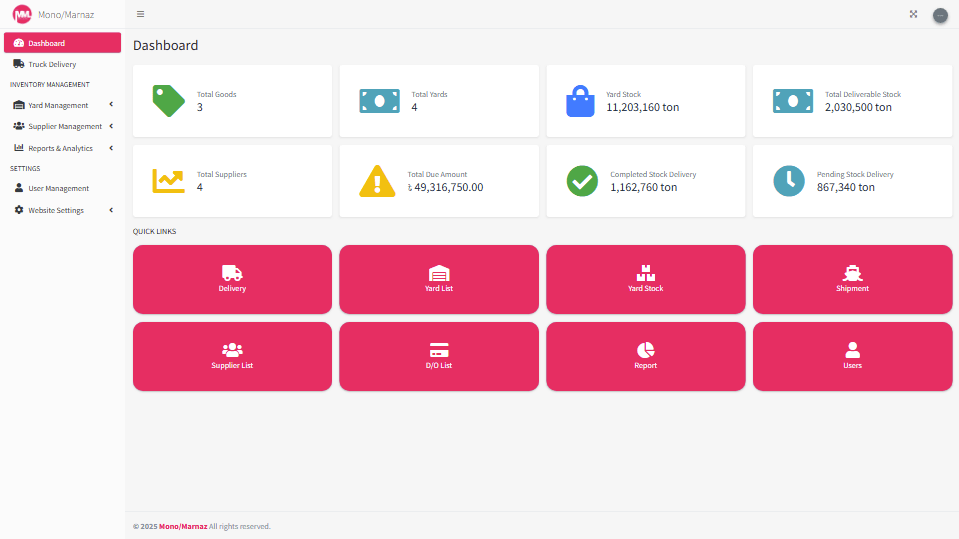The image size is (959, 539).
Task: Open the Yard Management menu item
Action: 62,105
